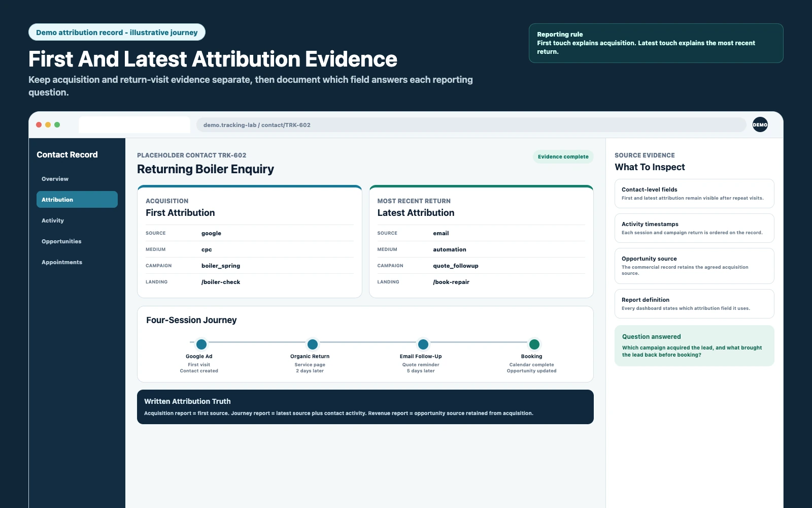The width and height of the screenshot is (812, 508).
Task: Click the Evidence complete badge
Action: click(x=563, y=156)
